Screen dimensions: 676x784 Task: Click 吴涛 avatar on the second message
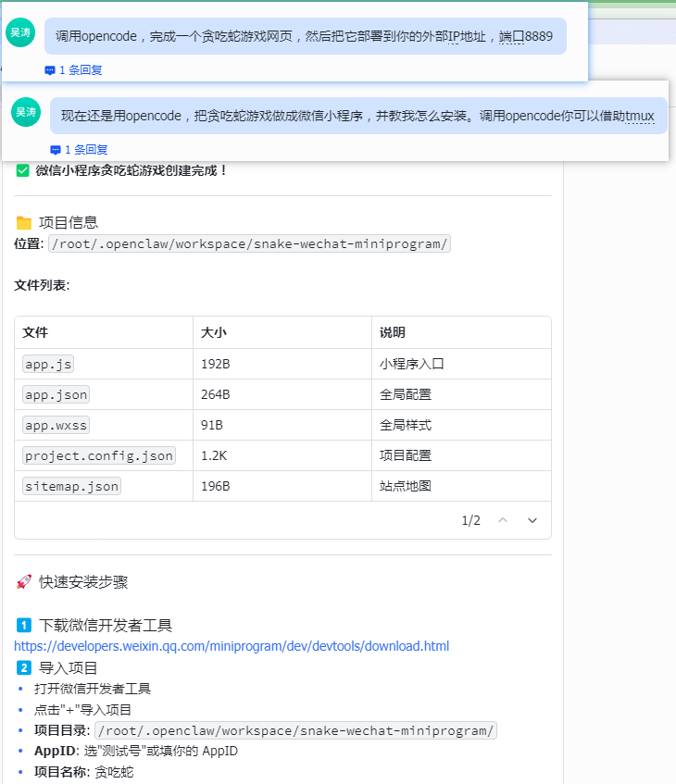coord(26,112)
